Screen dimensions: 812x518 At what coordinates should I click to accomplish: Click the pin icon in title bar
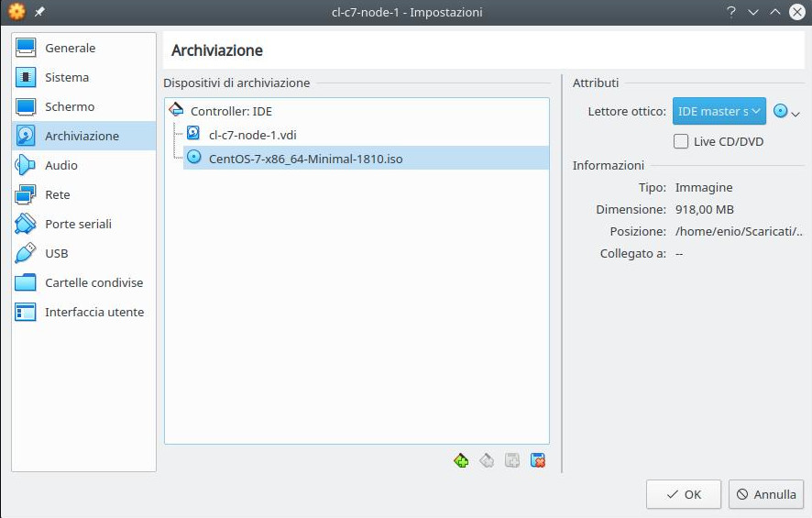(39, 12)
